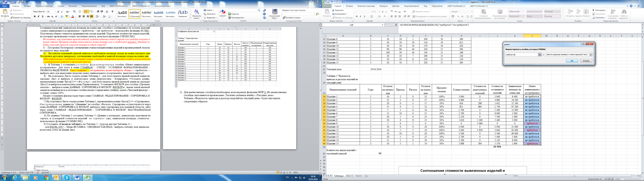Open the Excel name box dropdown next to L26

(382, 25)
